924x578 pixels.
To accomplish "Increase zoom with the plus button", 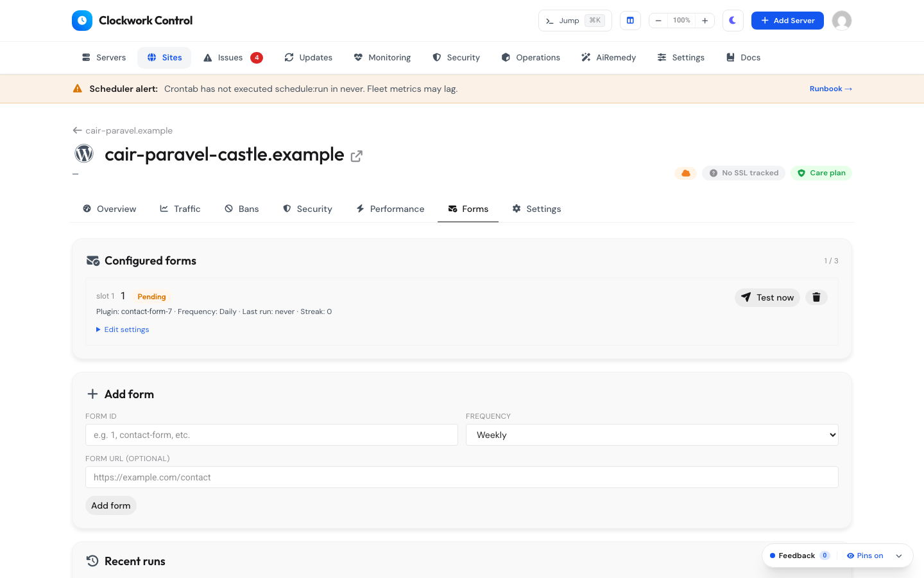I will (705, 21).
